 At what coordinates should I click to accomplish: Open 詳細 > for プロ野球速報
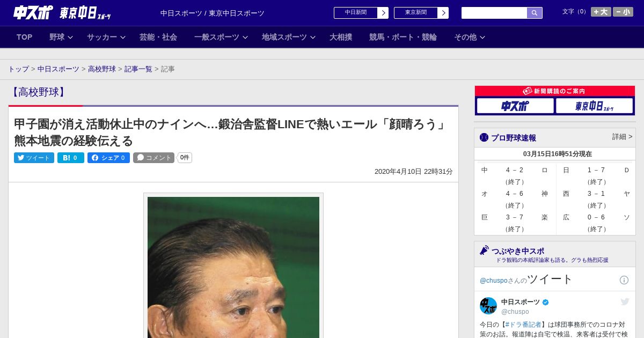coord(622,137)
